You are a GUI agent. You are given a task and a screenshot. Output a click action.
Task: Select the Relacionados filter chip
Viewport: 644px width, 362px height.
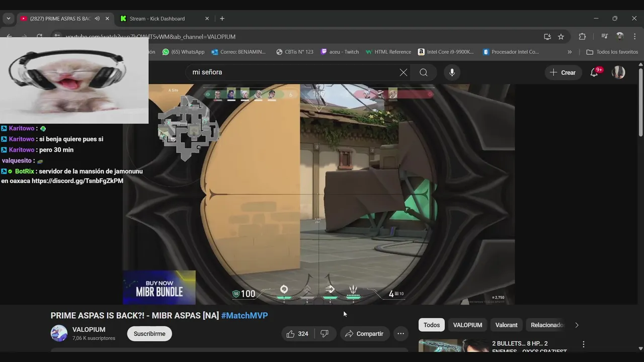click(x=546, y=325)
